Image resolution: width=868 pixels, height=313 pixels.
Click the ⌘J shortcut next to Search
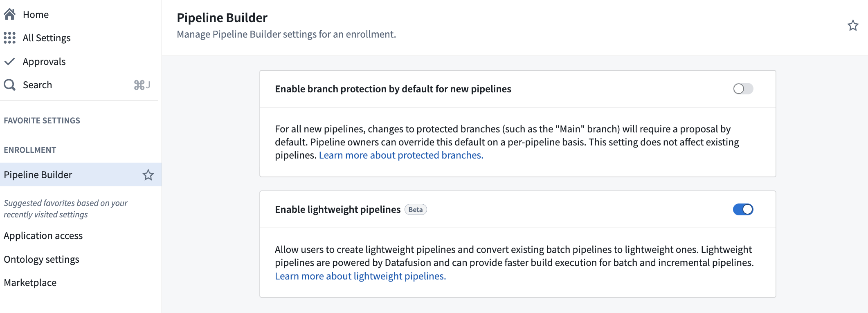[142, 85]
